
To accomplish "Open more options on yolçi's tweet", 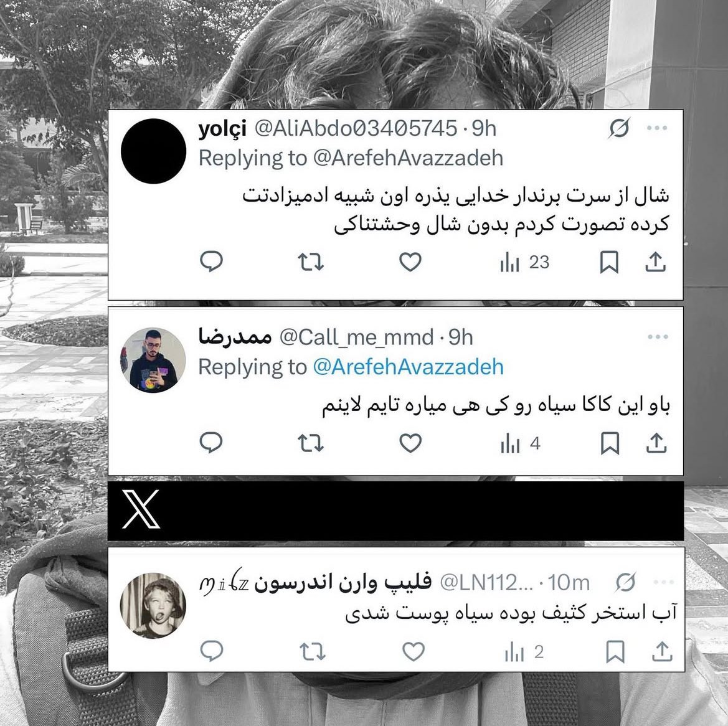I will [x=658, y=128].
